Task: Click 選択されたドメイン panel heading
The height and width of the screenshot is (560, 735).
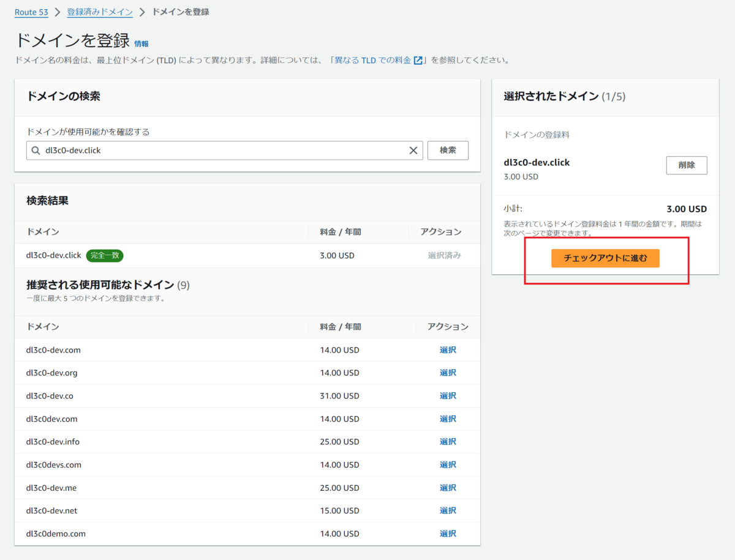Action: tap(551, 96)
